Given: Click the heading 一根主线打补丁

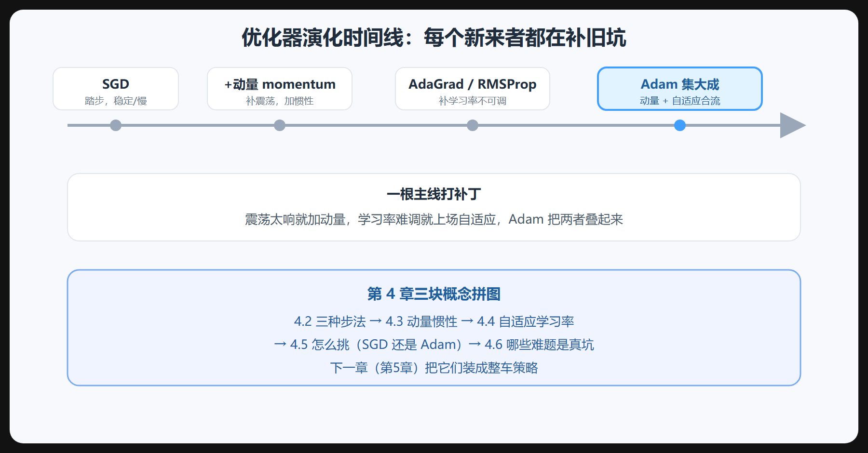Looking at the screenshot, I should 434,194.
